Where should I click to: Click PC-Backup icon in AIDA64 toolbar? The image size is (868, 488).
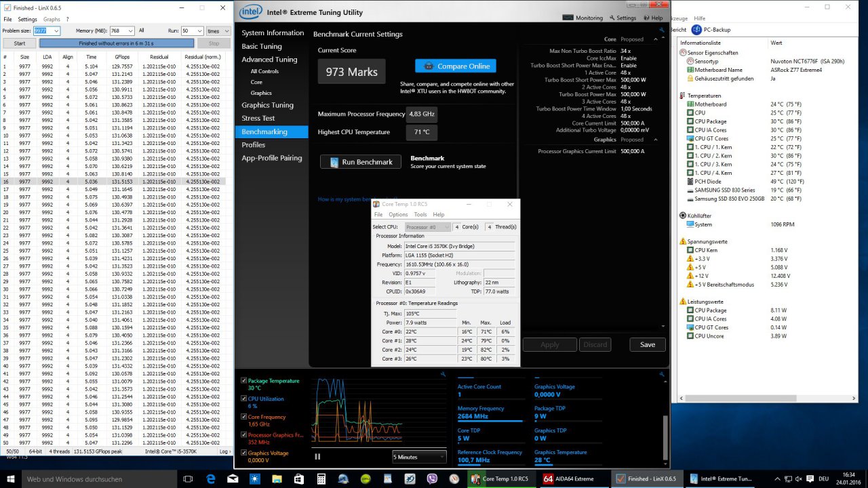(x=696, y=30)
